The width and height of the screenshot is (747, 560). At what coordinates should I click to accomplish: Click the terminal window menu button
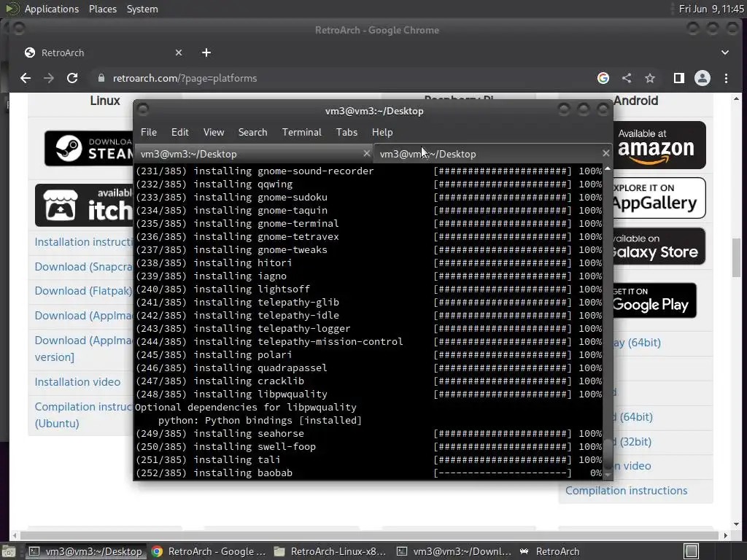pyautogui.click(x=142, y=110)
